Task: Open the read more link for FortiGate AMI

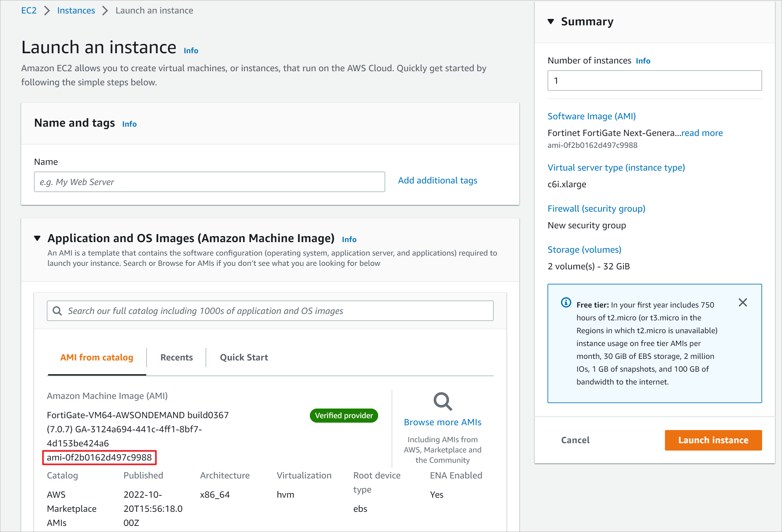Action: click(x=702, y=133)
